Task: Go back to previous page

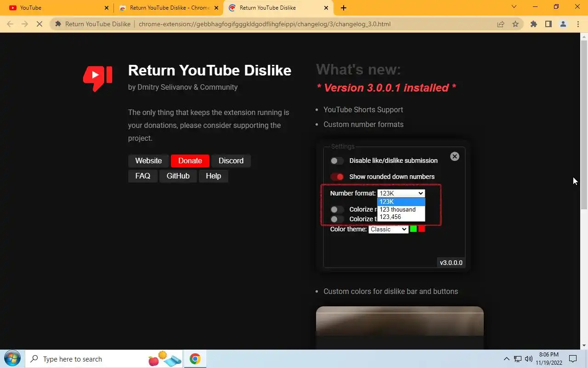Action: click(x=10, y=24)
